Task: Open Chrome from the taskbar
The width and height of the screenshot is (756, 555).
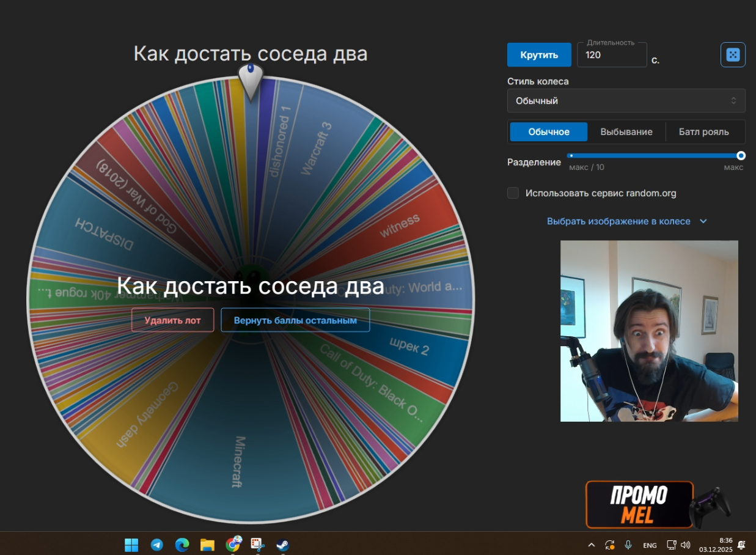Action: (x=233, y=544)
